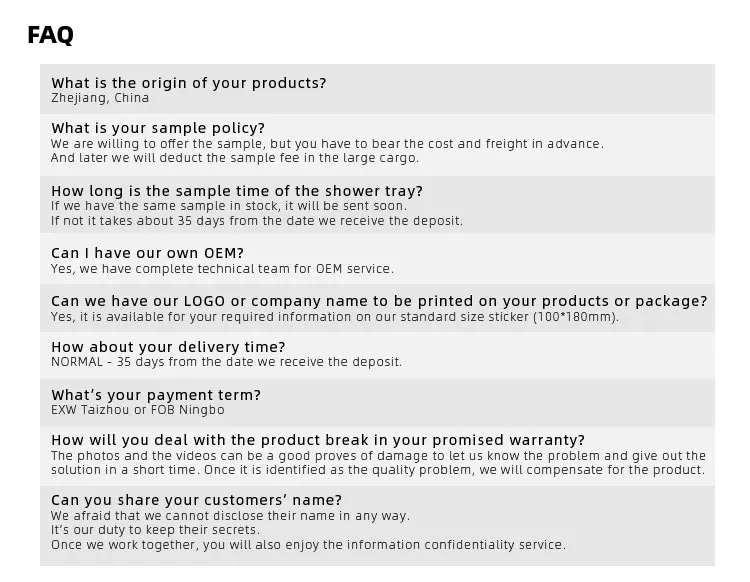Expand the shower tray sample time question
750x582 pixels.
click(237, 191)
